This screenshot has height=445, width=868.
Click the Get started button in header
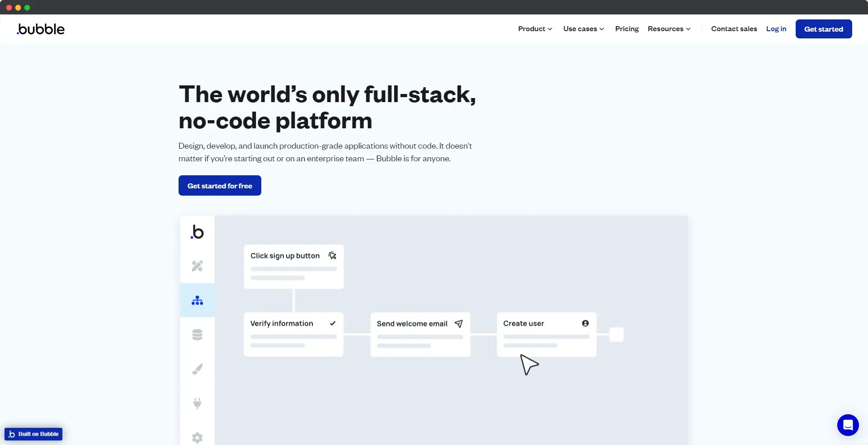(x=824, y=29)
